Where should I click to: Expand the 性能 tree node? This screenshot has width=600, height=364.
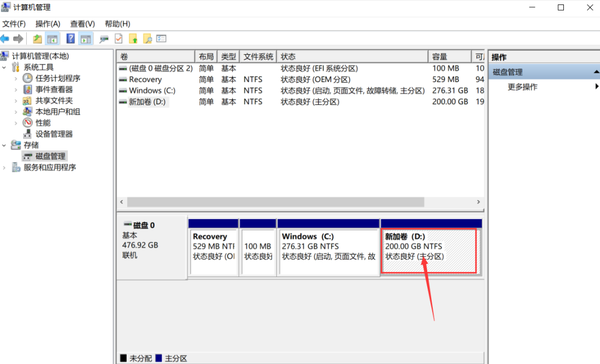(16, 123)
